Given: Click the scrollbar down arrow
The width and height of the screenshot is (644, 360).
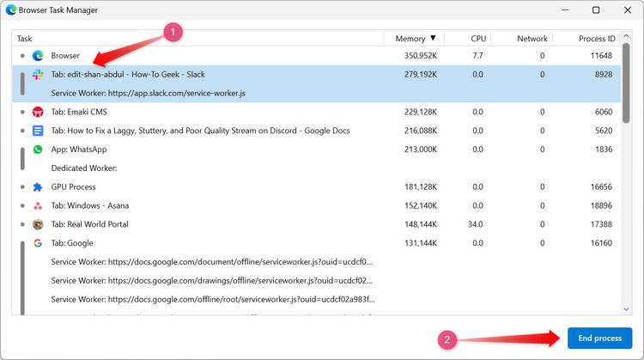Looking at the screenshot, I should (626, 309).
